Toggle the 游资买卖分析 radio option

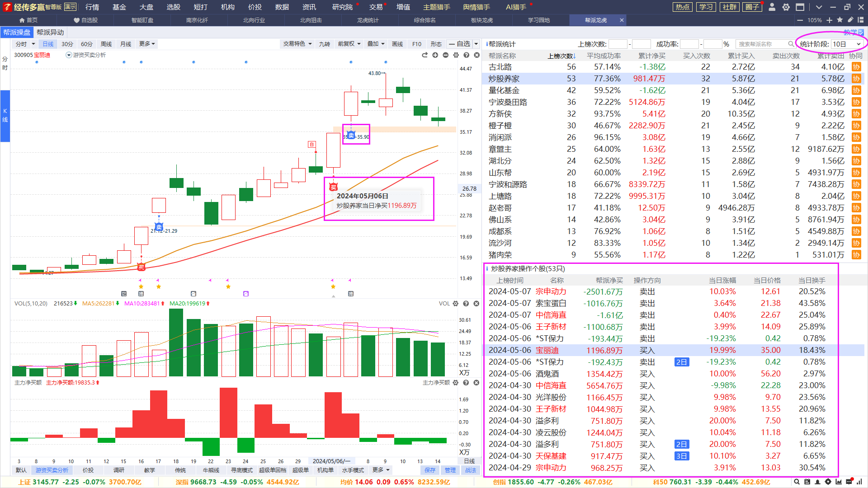coord(69,55)
